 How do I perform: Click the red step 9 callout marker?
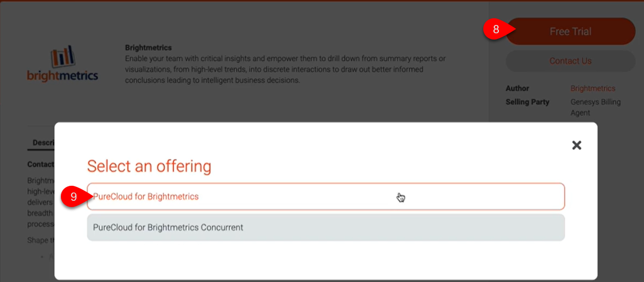[74, 197]
